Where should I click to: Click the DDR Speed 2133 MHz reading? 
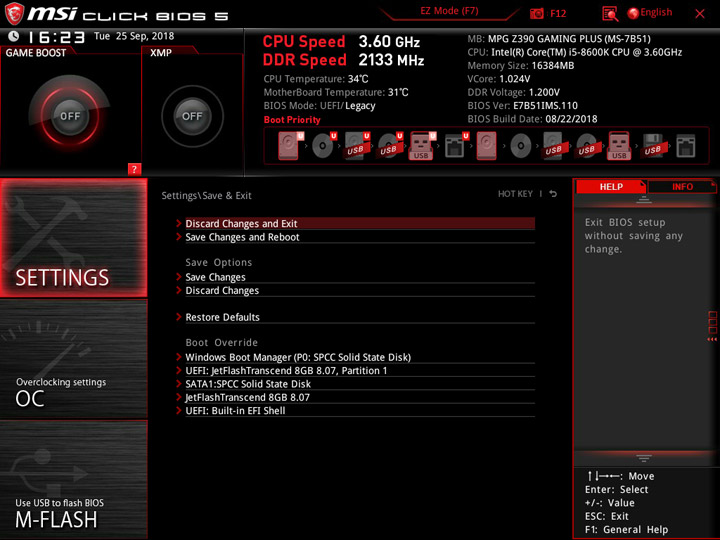click(x=343, y=60)
